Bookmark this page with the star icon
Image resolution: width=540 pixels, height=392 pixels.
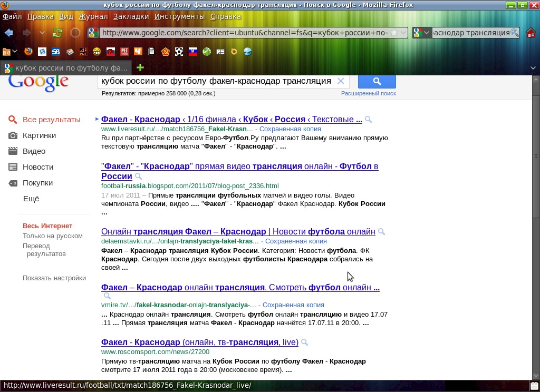pyautogui.click(x=394, y=33)
